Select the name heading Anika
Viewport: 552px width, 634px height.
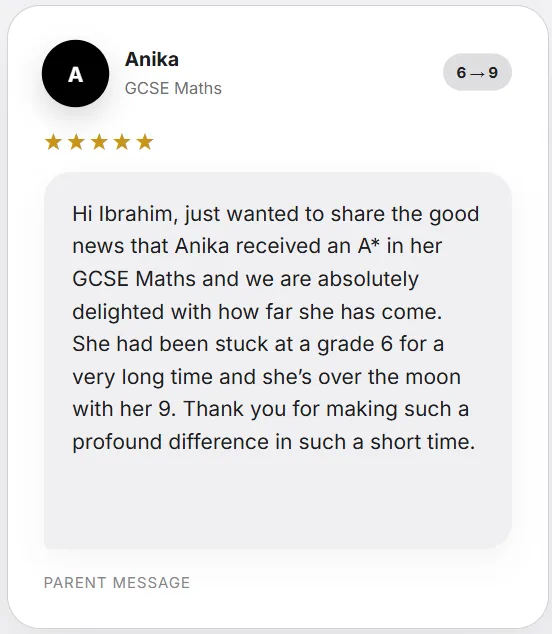(x=152, y=59)
